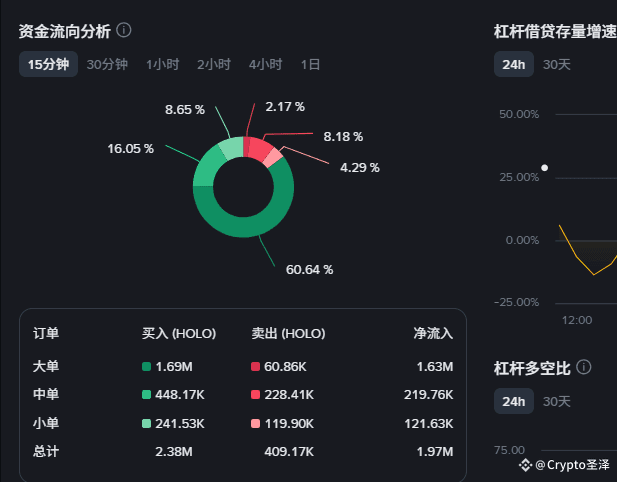Open the 1日 fund flow tab

(x=310, y=64)
